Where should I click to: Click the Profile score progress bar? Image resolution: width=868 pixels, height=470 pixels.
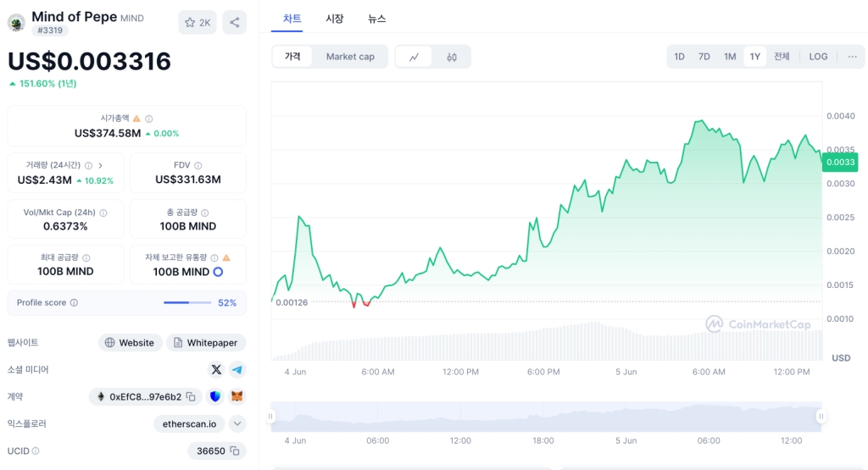(187, 302)
